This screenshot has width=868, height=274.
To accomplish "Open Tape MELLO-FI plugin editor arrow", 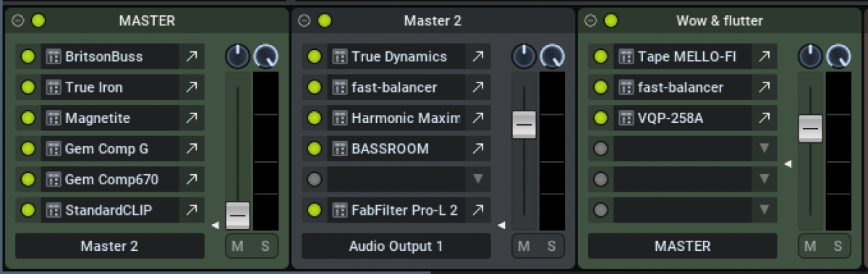I will 764,56.
